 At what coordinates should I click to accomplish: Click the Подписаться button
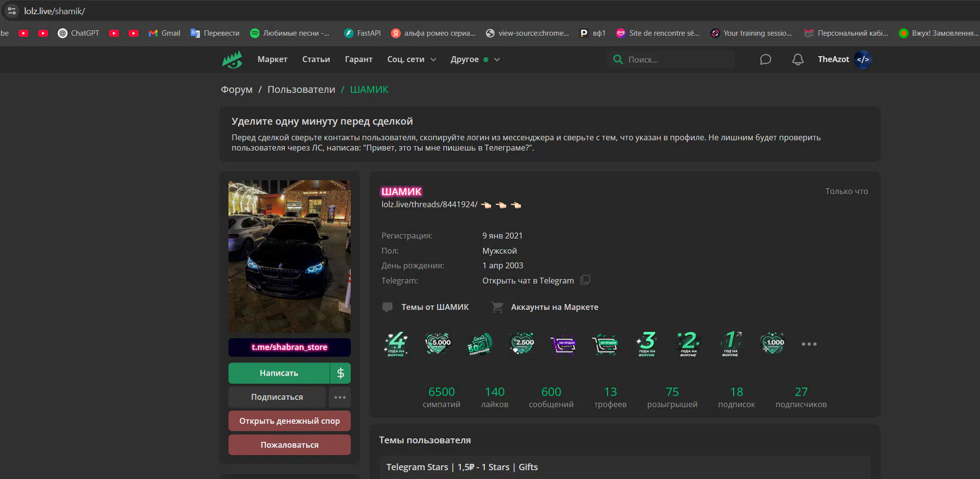pos(277,397)
